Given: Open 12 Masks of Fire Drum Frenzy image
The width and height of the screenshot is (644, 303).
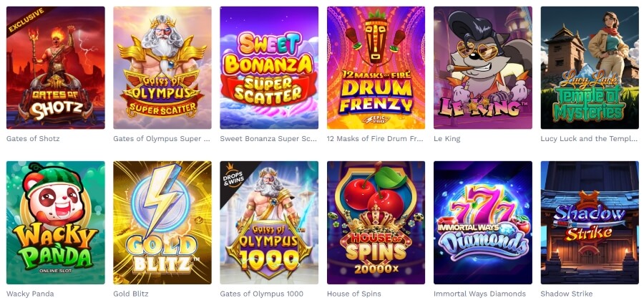Looking at the screenshot, I should tap(376, 67).
